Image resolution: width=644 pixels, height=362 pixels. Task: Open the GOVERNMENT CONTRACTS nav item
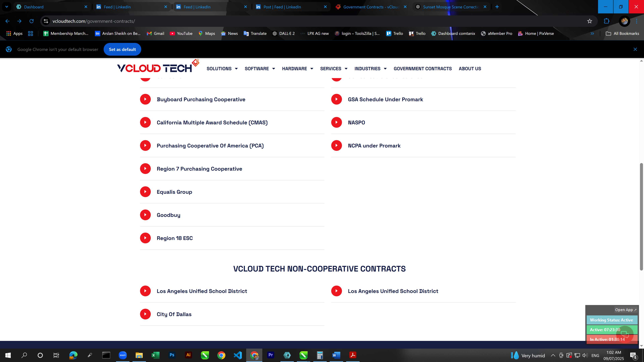[x=422, y=69]
